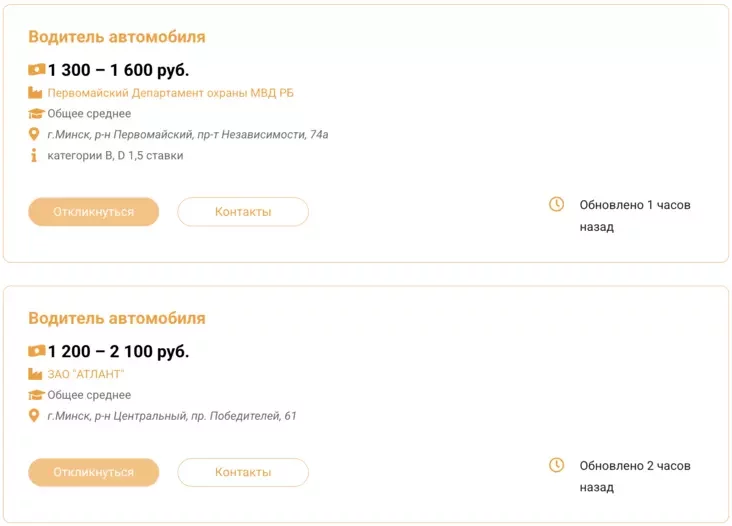
Task: Open the first Водитель автомобиля vacancy title
Action: [x=117, y=37]
